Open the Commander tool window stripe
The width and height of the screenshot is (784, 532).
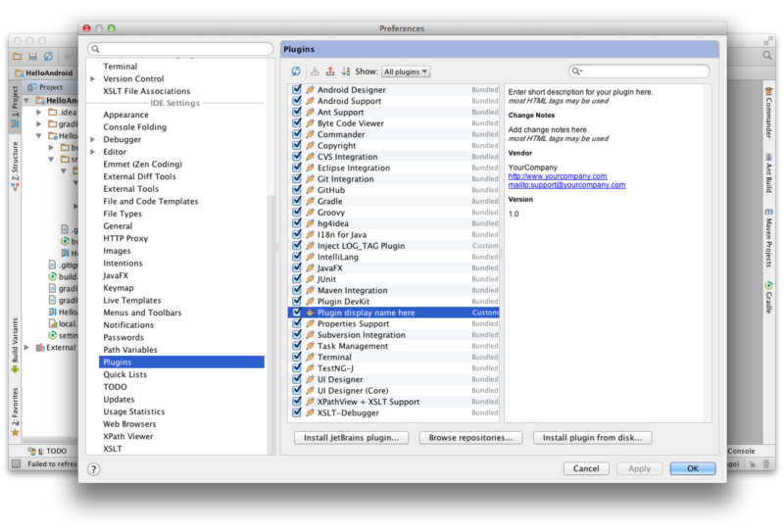point(768,113)
